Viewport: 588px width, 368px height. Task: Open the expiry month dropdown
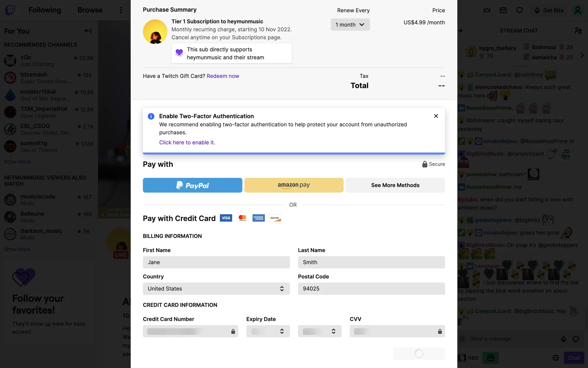(x=268, y=331)
